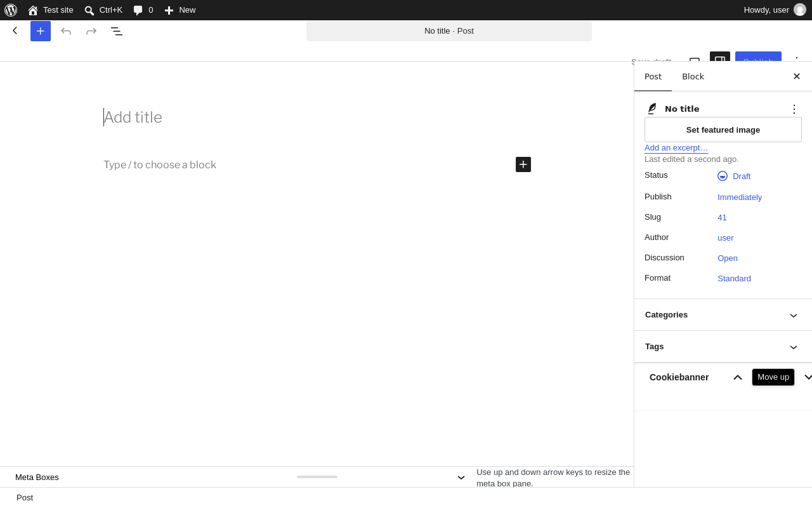Open the block inserter in the top toolbar
Image resolution: width=812 pixels, height=508 pixels.
(x=41, y=31)
